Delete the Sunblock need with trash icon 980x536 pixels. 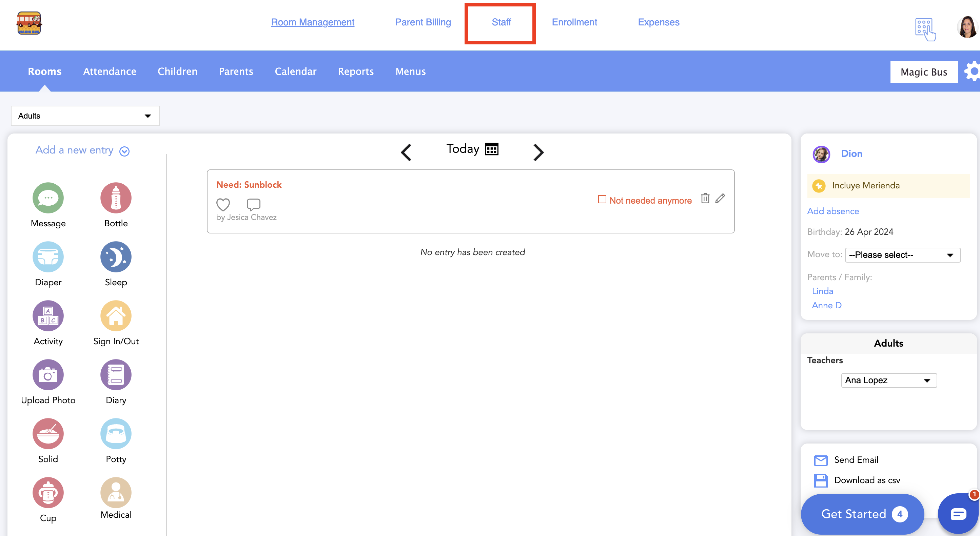(x=705, y=199)
